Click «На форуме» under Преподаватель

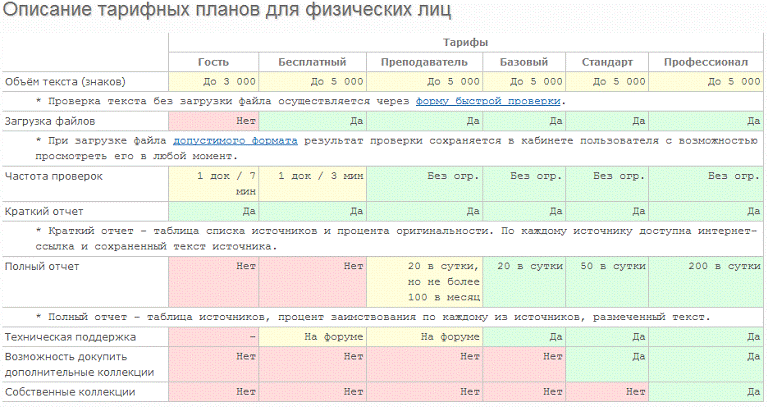click(424, 337)
